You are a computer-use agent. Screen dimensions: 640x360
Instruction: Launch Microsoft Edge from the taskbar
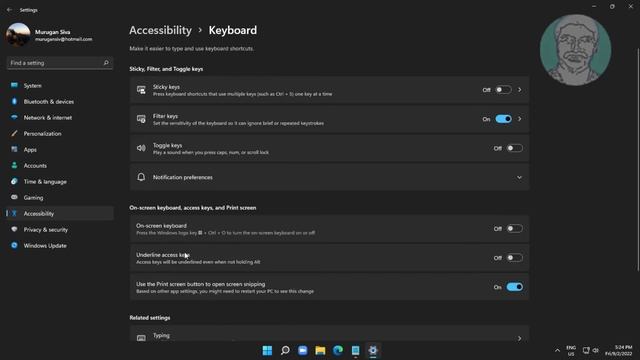(x=338, y=350)
